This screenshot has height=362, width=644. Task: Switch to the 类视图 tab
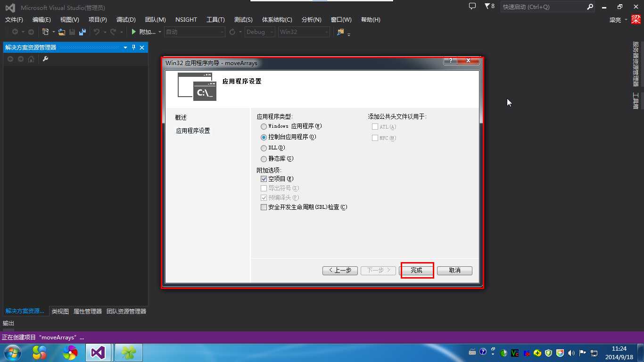(60, 312)
